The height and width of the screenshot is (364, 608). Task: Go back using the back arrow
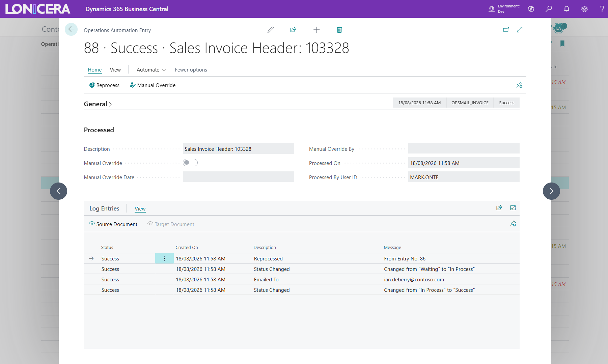coord(71,29)
